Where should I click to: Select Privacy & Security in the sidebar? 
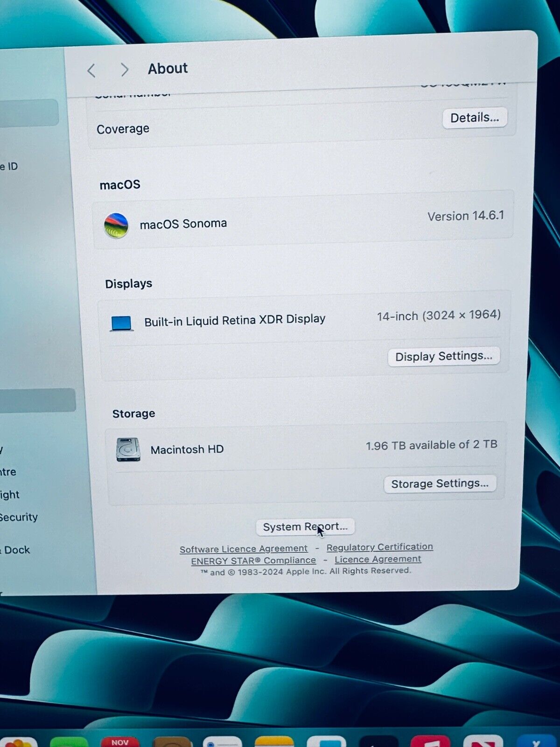tap(19, 517)
